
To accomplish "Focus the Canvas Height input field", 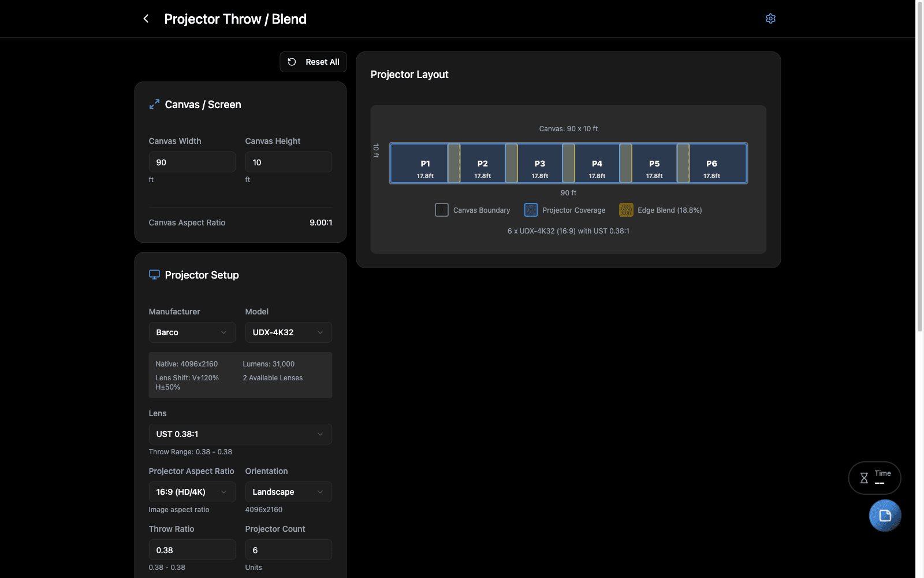I will coord(288,162).
